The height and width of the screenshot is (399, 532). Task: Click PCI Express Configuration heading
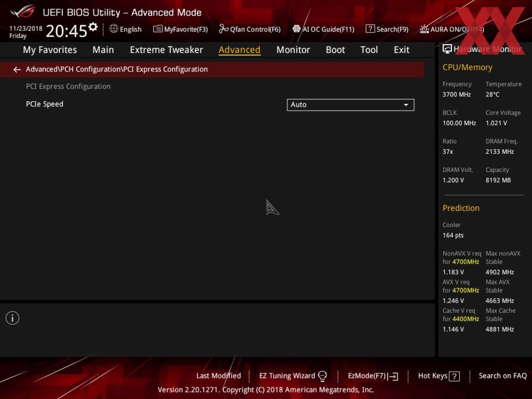68,86
